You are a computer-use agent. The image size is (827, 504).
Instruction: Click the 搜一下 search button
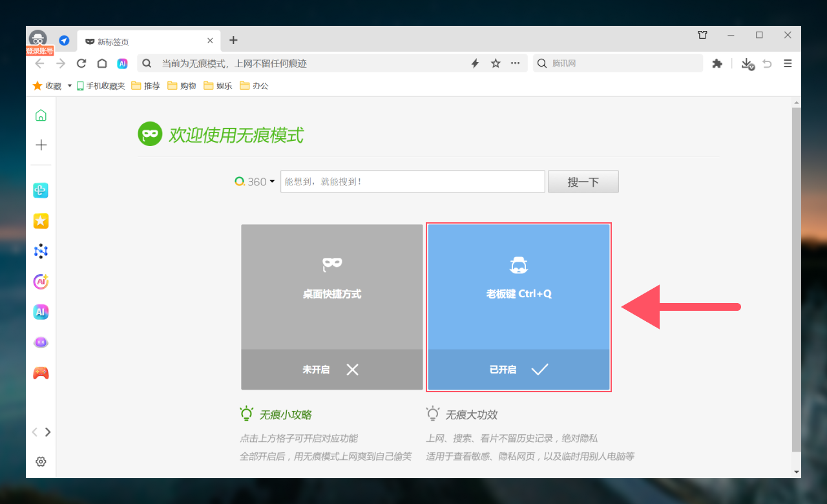click(583, 182)
